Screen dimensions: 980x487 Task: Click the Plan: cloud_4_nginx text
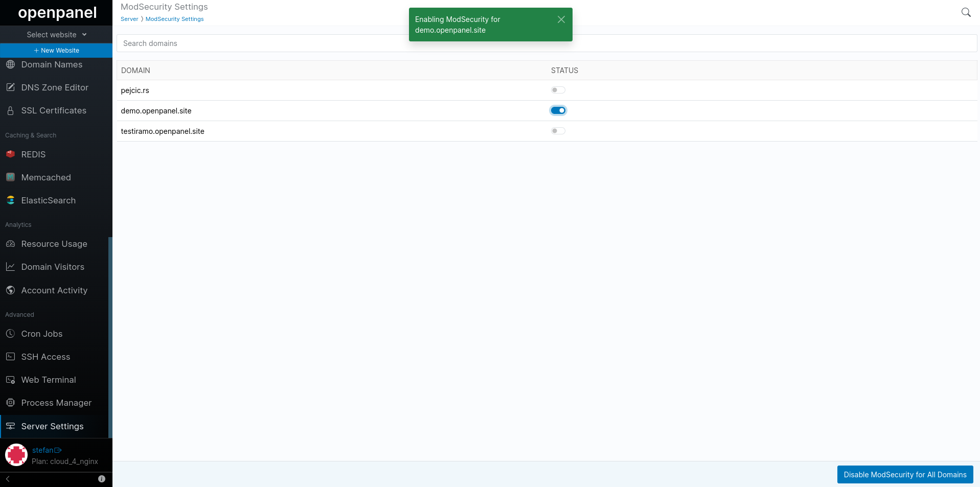point(65,461)
